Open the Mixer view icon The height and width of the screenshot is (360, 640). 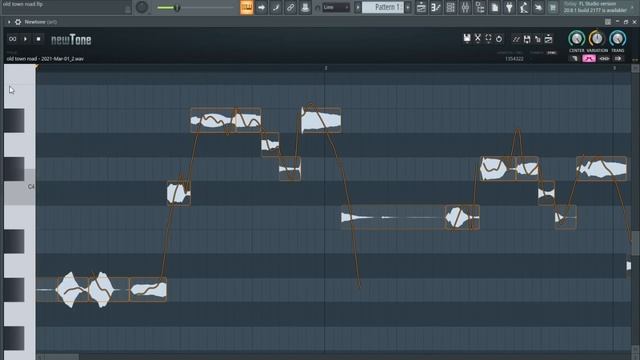(x=465, y=7)
